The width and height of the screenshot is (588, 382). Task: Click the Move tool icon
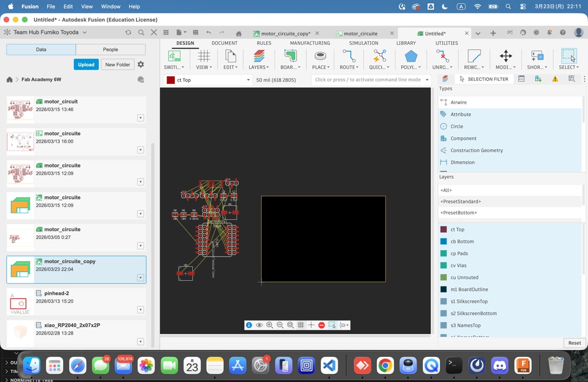[x=506, y=56]
